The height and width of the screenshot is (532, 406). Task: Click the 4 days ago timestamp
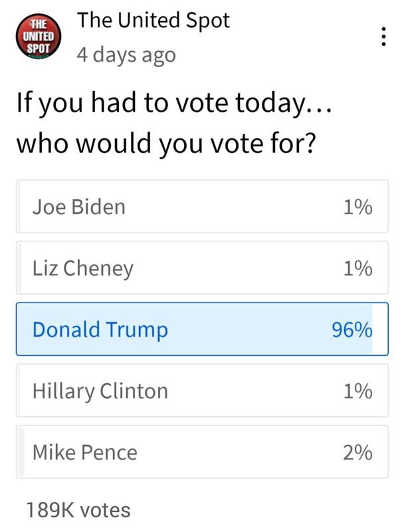click(x=126, y=55)
